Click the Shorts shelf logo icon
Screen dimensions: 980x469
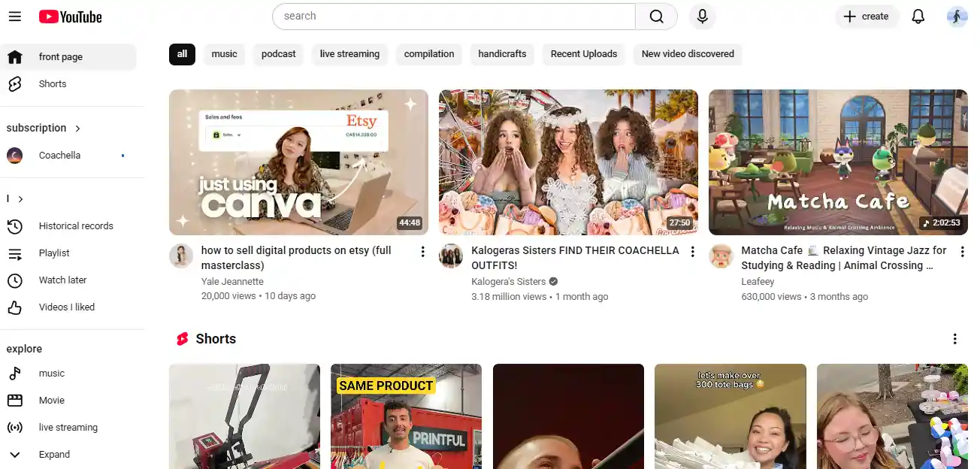(x=182, y=339)
